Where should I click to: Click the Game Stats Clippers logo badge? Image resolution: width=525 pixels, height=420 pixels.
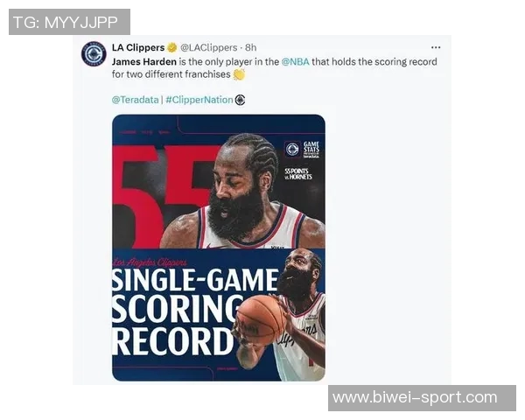(292, 149)
